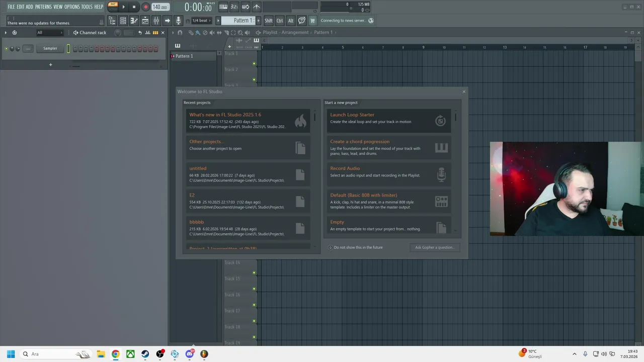Screen dimensions: 644x362
Task: Toggle Sampler channel select indicator
Action: pos(68,49)
